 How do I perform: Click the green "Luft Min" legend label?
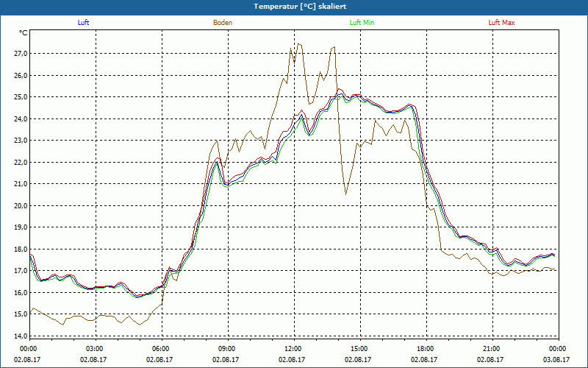point(362,23)
